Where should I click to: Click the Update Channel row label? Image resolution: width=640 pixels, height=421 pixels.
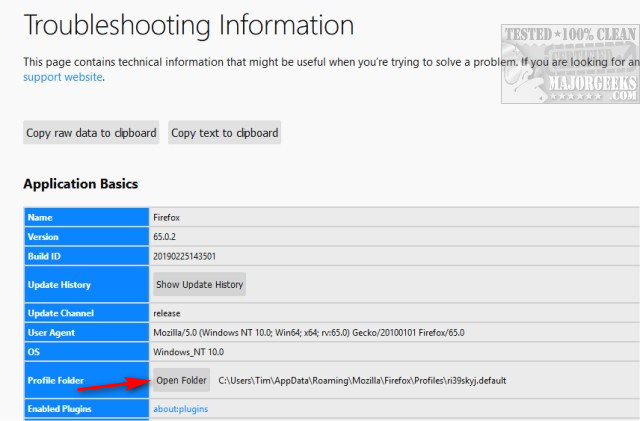[x=87, y=313]
